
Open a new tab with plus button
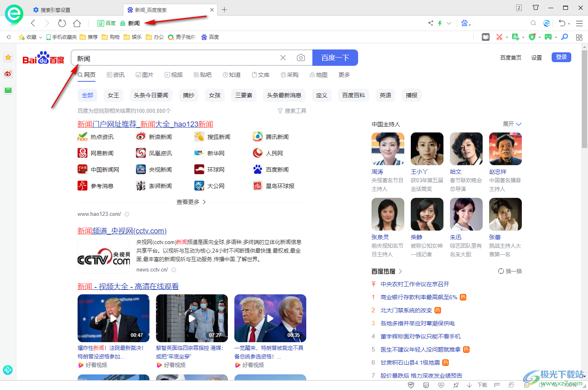(x=224, y=10)
